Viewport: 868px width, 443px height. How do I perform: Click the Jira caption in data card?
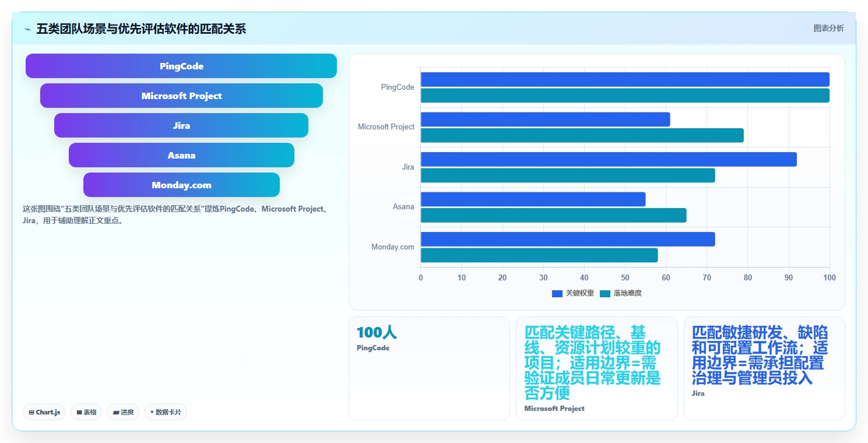point(698,393)
